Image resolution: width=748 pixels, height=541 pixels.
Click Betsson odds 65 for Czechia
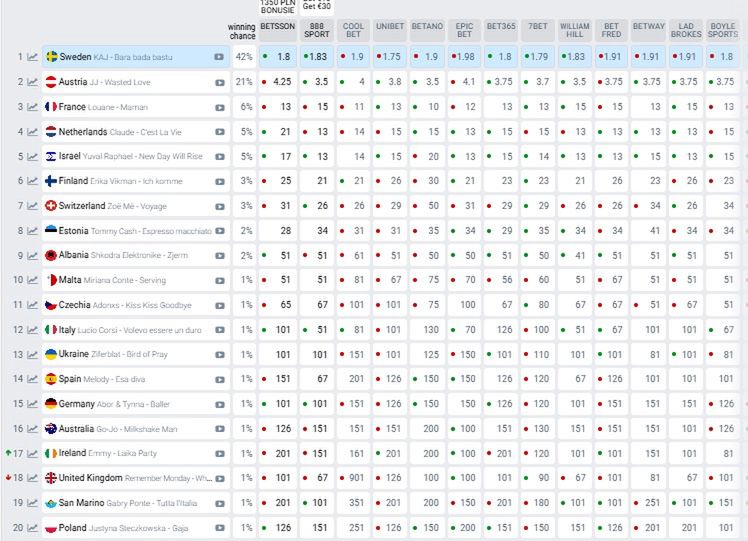(x=278, y=305)
